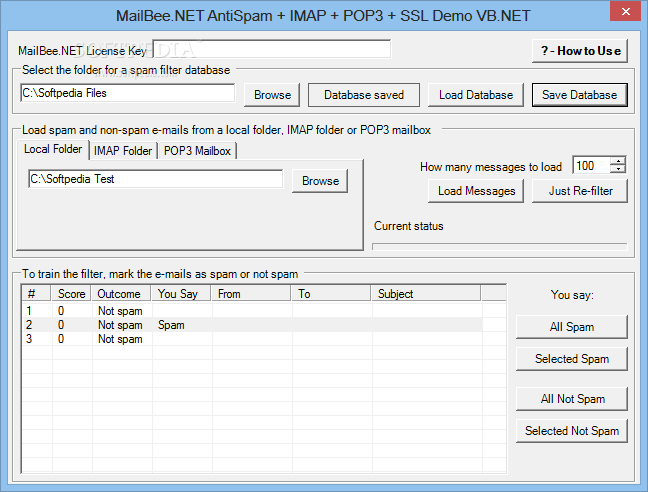Browse for the local e-mail folder
The image size is (648, 492).
[x=320, y=181]
